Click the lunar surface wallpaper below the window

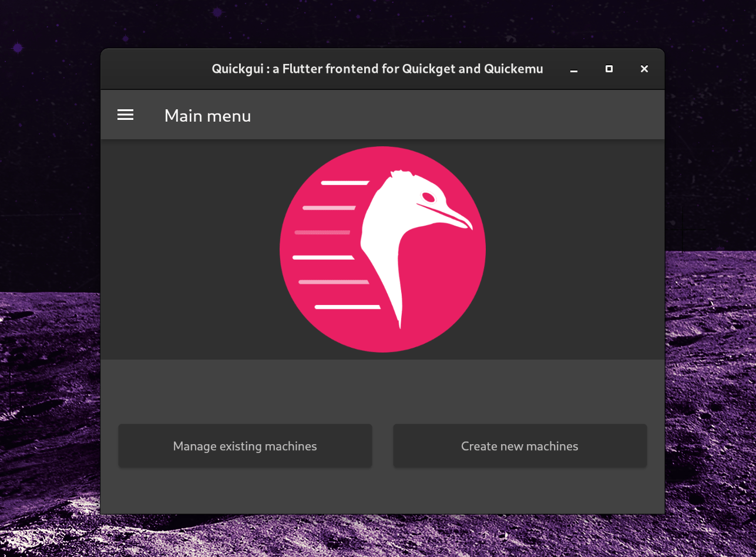click(x=376, y=536)
